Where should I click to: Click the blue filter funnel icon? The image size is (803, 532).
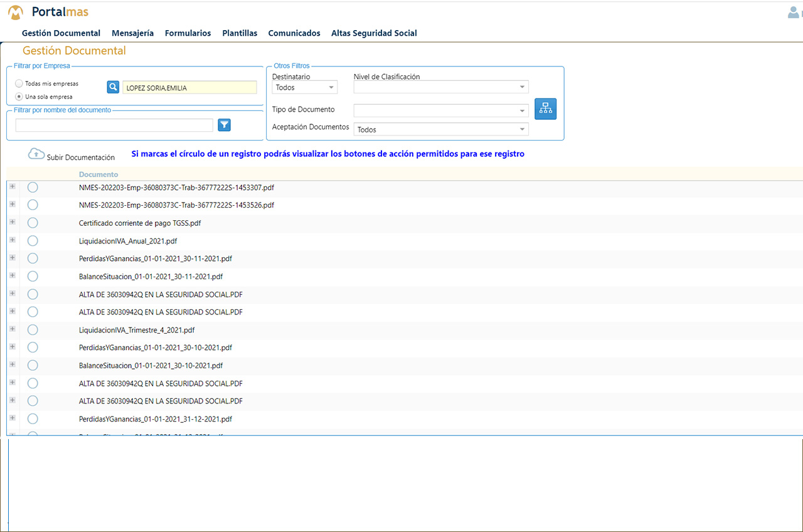pos(225,125)
